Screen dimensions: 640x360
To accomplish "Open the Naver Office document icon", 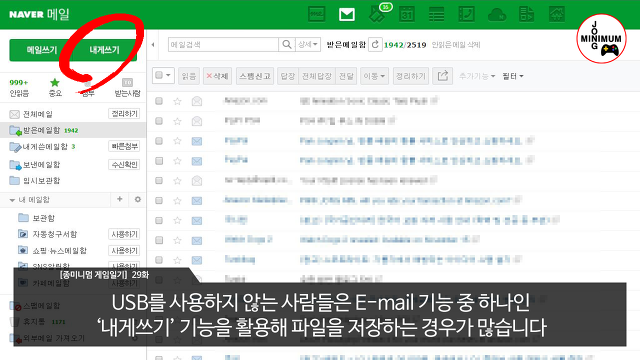I will coord(526,14).
